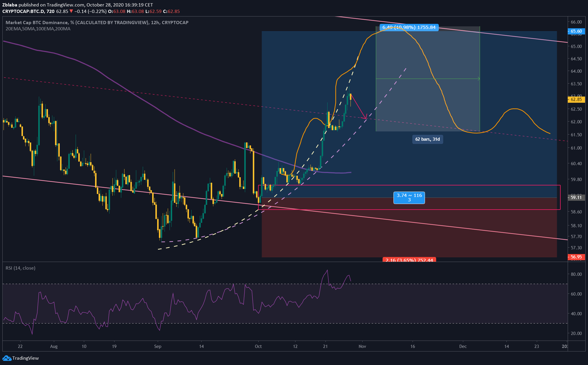
Task: Click the 56.95 red stop price label
Action: [576, 257]
